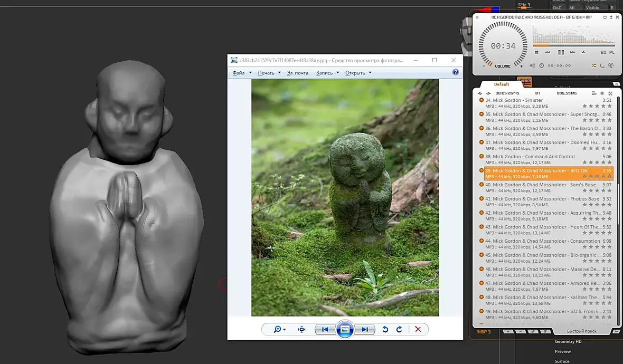The width and height of the screenshot is (623, 364).
Task: Remove tracks with playlist minus button
Action: click(x=521, y=331)
